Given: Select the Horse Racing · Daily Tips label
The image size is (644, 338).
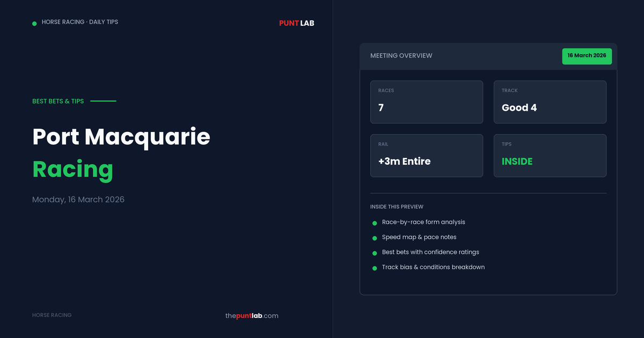Looking at the screenshot, I should (x=80, y=22).
